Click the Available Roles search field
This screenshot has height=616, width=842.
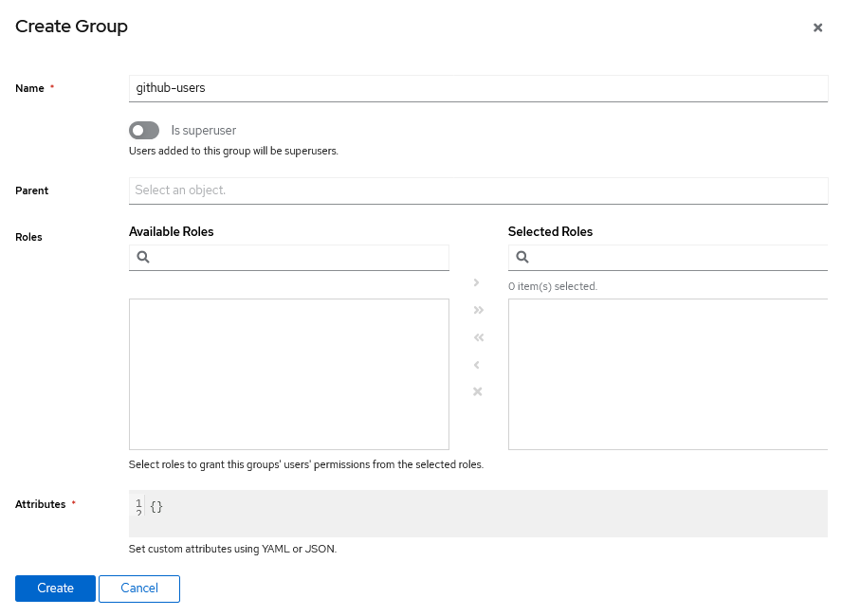point(299,257)
